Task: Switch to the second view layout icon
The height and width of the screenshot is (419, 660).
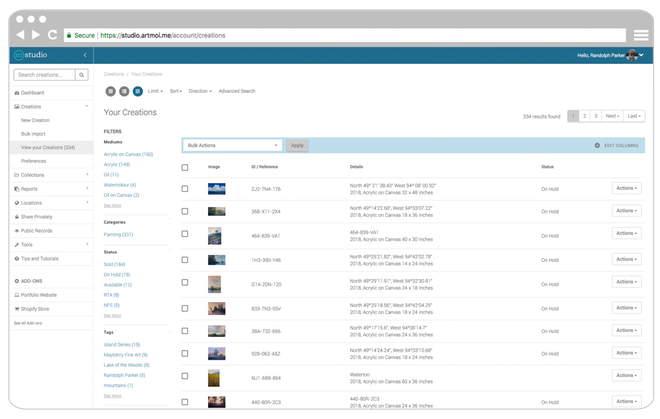Action: click(x=124, y=91)
